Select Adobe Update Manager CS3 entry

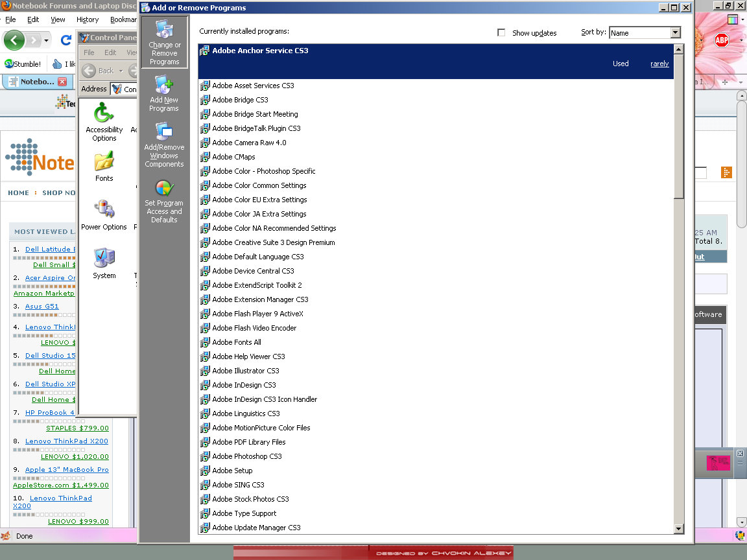256,528
